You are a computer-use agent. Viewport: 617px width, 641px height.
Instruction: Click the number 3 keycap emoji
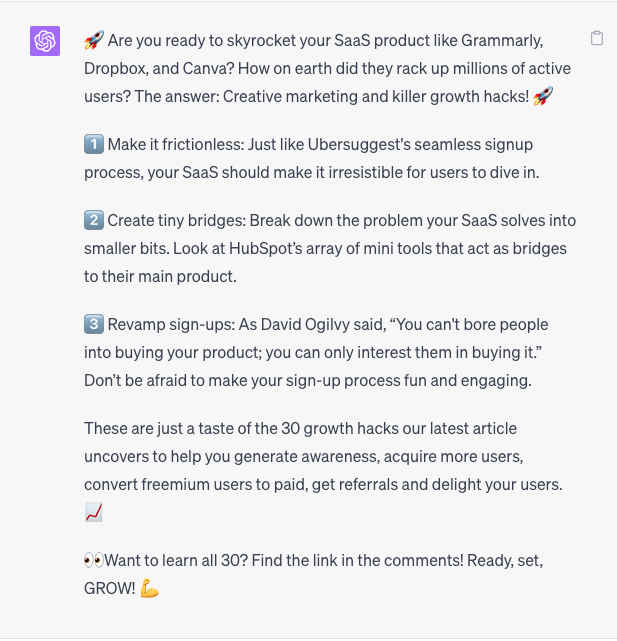pos(94,324)
